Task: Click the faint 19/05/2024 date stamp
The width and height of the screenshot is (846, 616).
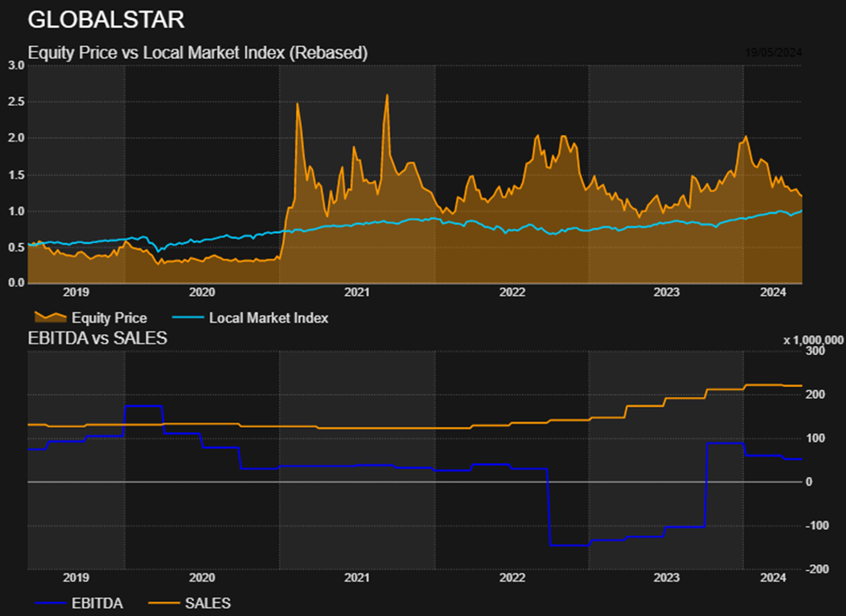Action: tap(773, 53)
